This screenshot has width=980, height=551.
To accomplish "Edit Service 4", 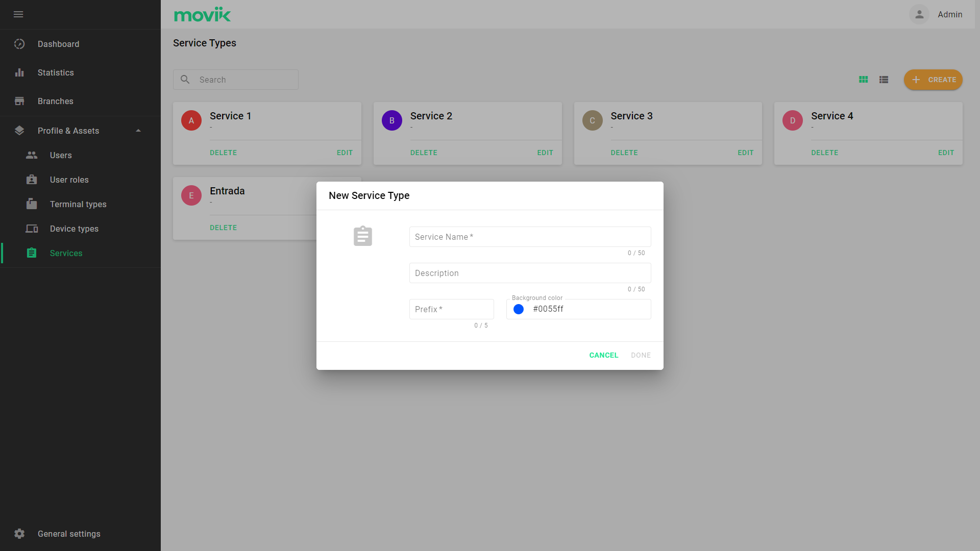I will click(946, 153).
